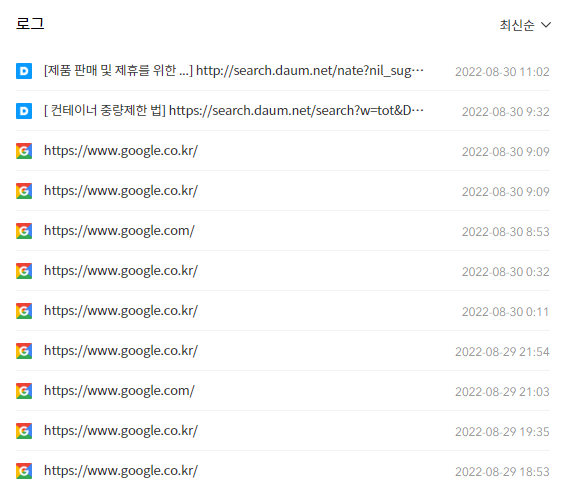The width and height of the screenshot is (572, 488).
Task: Open the google.co.kr link logged at 21:54
Action: (121, 351)
